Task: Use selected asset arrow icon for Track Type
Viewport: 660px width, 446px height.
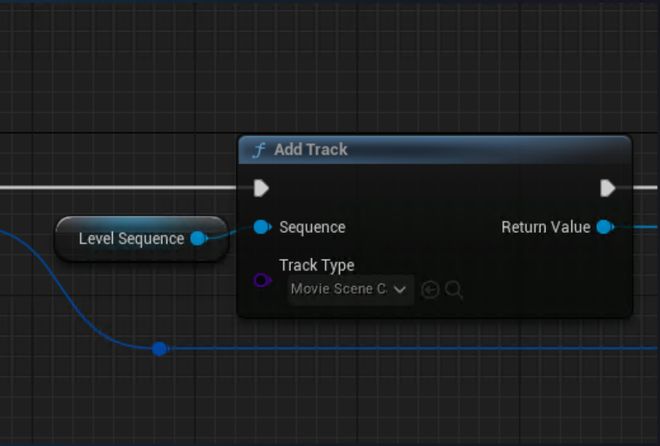Action: [x=430, y=290]
